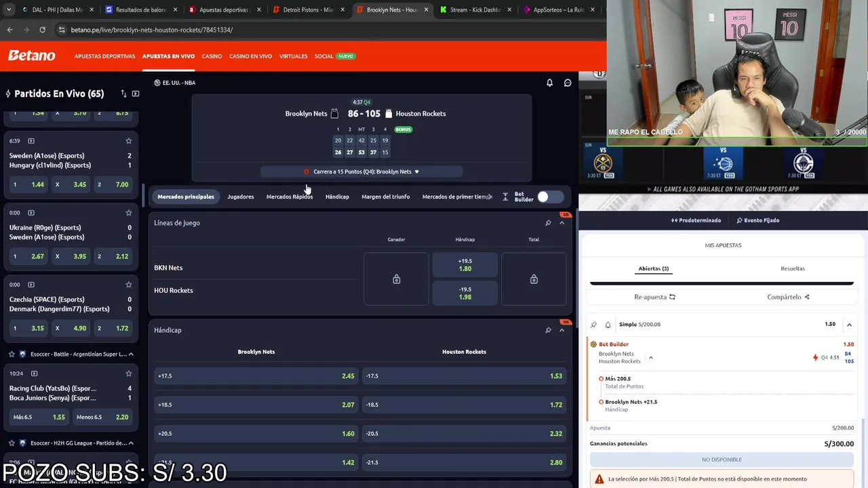Collapse the Líneas de juego section

pos(561,223)
